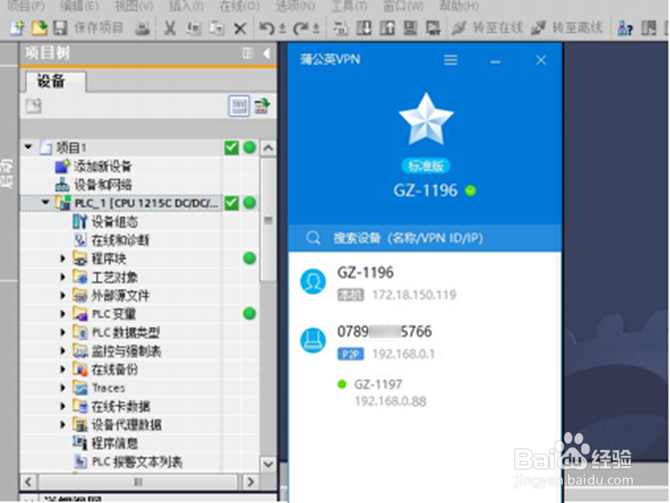Collapse the 项目1 project node
The width and height of the screenshot is (670, 503).
(29, 147)
